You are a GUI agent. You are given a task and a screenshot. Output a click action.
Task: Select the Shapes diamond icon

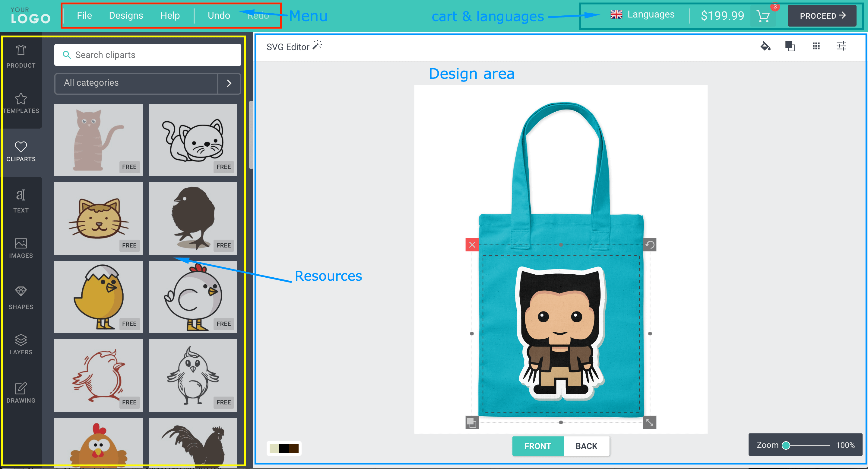point(21,297)
